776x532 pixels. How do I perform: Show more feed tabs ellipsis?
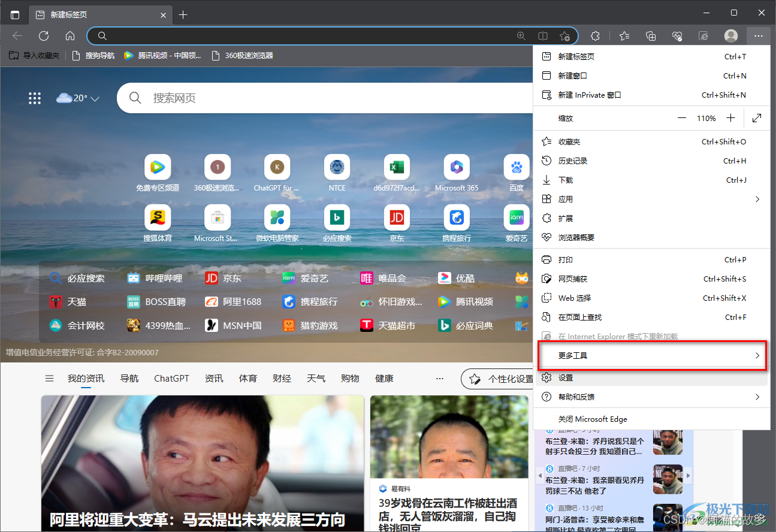(440, 379)
